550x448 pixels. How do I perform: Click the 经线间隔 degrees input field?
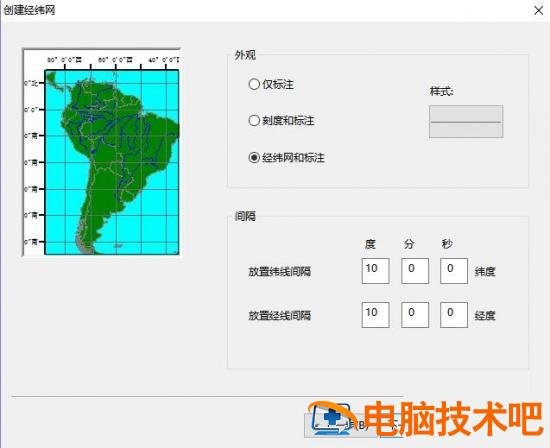375,315
